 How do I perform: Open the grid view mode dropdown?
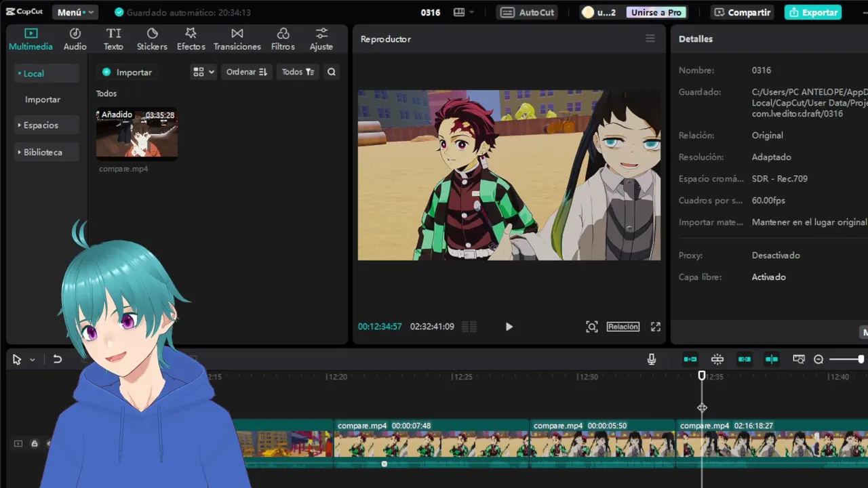click(x=203, y=72)
